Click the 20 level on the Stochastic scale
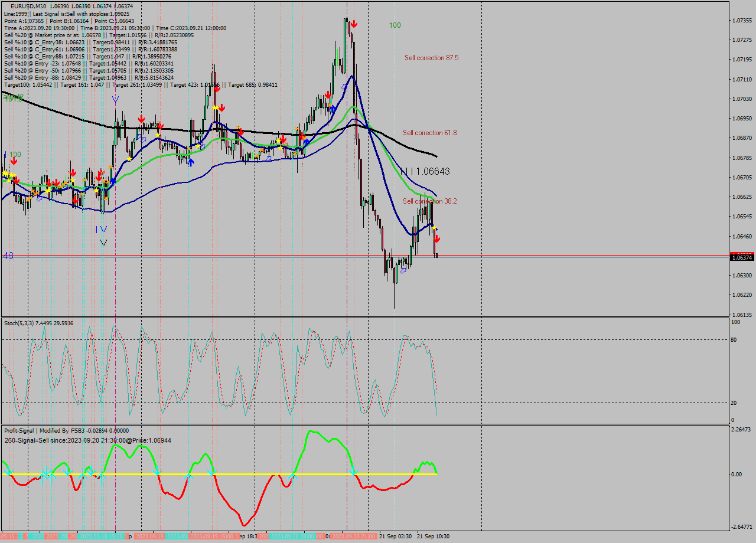Image resolution: width=756 pixels, height=543 pixels. pyautogui.click(x=734, y=403)
